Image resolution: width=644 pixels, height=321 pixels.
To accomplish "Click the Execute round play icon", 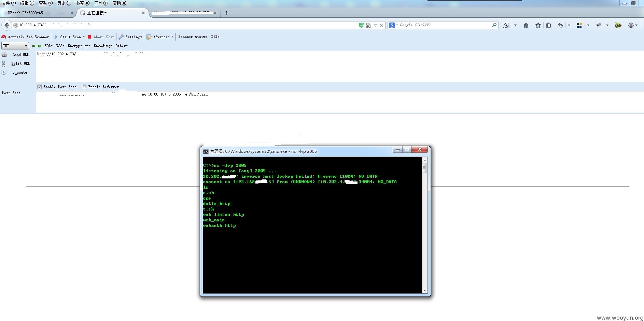I will 4,72.
